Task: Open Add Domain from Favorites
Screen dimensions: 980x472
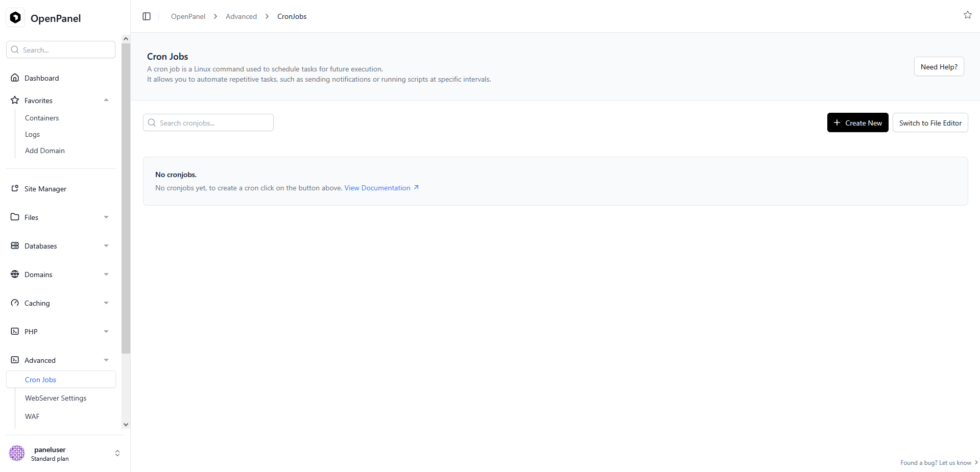Action: pyautogui.click(x=45, y=151)
